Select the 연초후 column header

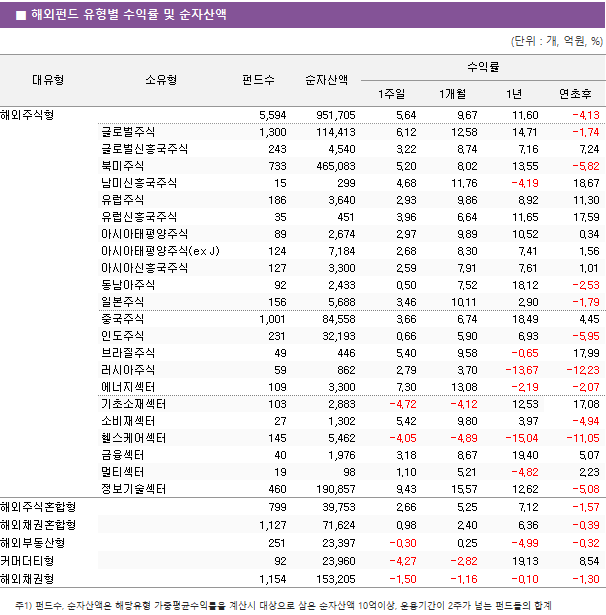click(x=575, y=94)
